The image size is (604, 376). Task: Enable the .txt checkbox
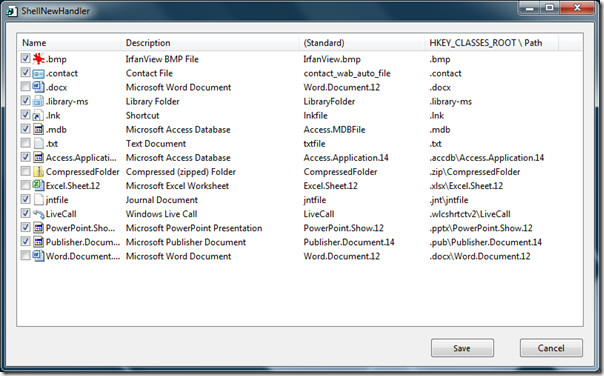(x=25, y=143)
